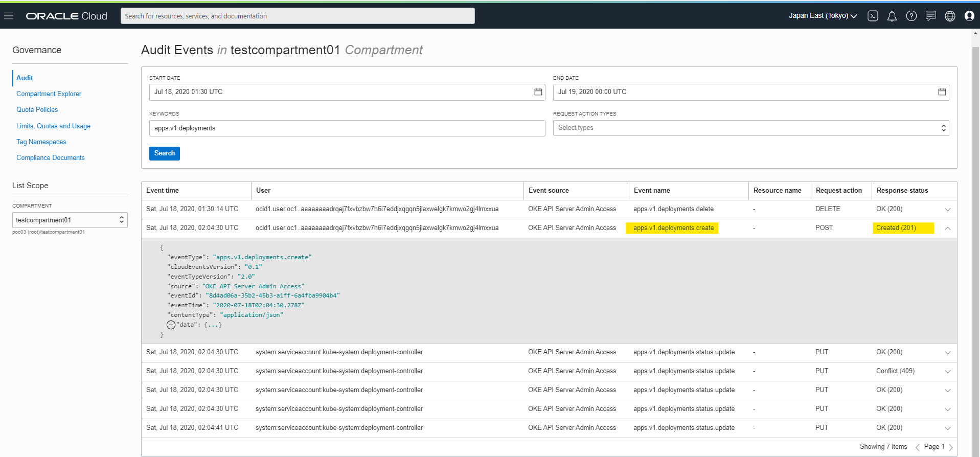Open the help question mark icon
The width and height of the screenshot is (980, 457).
click(911, 16)
